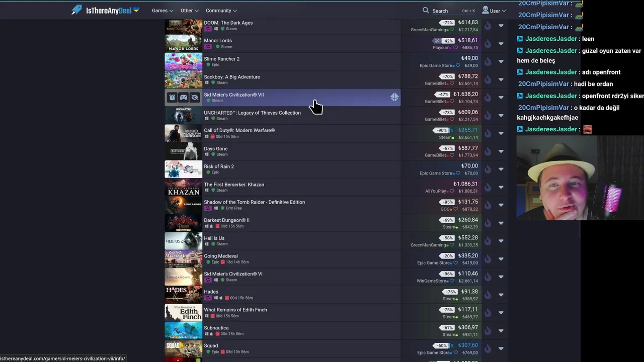Click the IsThereAnyDeal logo
Image resolution: width=644 pixels, height=362 pixels.
point(105,10)
